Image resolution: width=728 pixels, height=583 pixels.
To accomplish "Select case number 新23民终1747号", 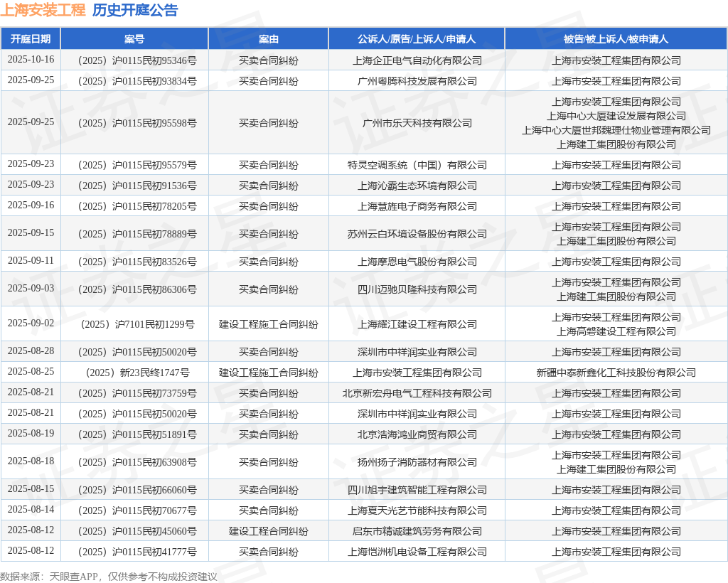I will coord(137,373).
